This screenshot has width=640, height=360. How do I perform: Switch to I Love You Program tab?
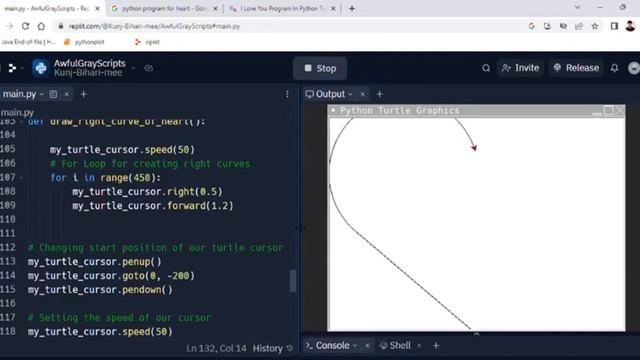[282, 9]
